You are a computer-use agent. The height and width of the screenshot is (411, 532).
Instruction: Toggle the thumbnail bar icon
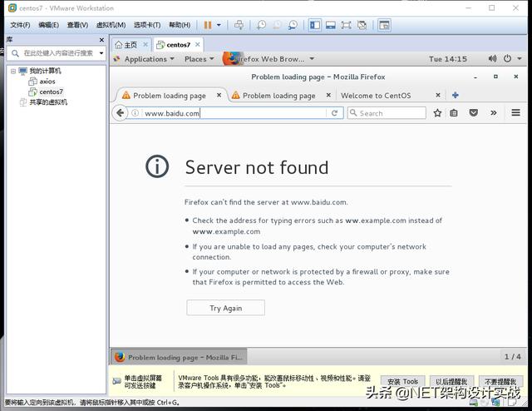pyautogui.click(x=331, y=25)
